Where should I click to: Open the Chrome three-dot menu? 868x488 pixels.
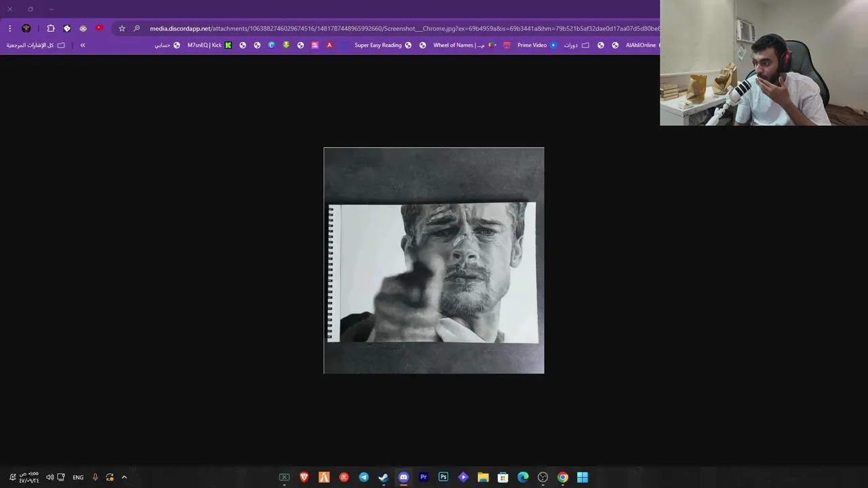tap(9, 28)
